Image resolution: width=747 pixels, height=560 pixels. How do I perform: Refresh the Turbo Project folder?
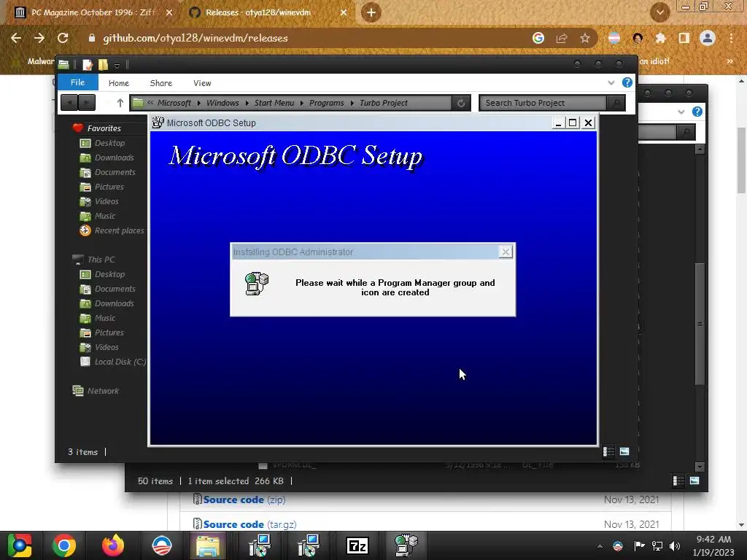(461, 103)
